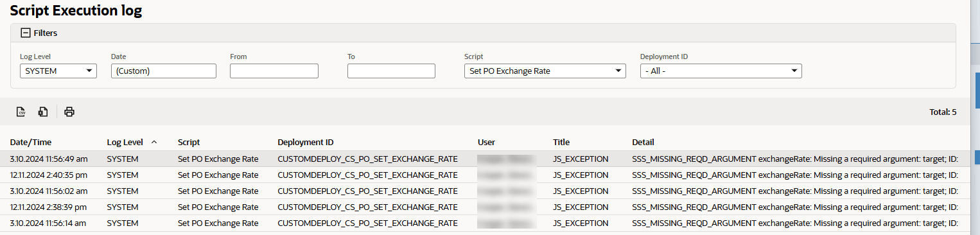
Task: Click SYSTEM in the 2:38:39 pm row
Action: (x=123, y=207)
